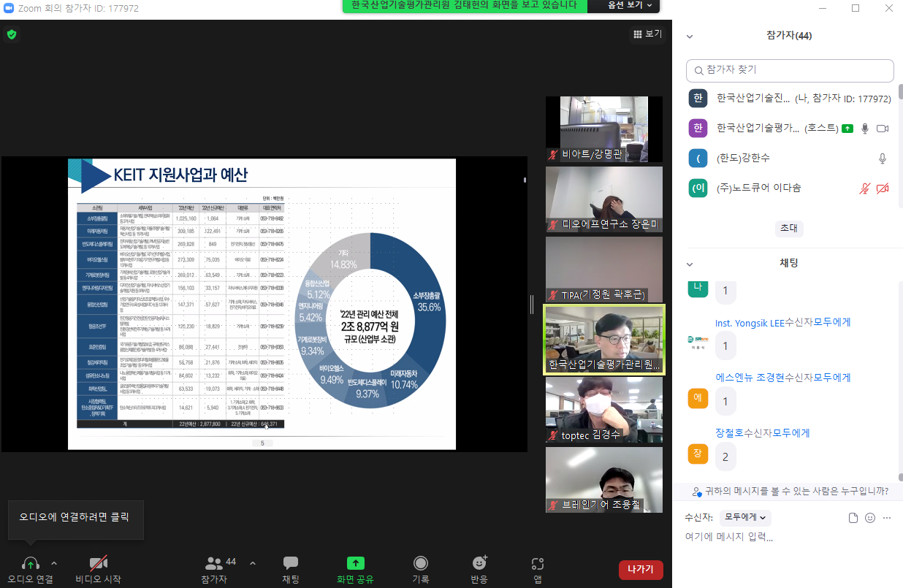903x588 pixels.
Task: Click the 초대 invite button
Action: [x=789, y=229]
